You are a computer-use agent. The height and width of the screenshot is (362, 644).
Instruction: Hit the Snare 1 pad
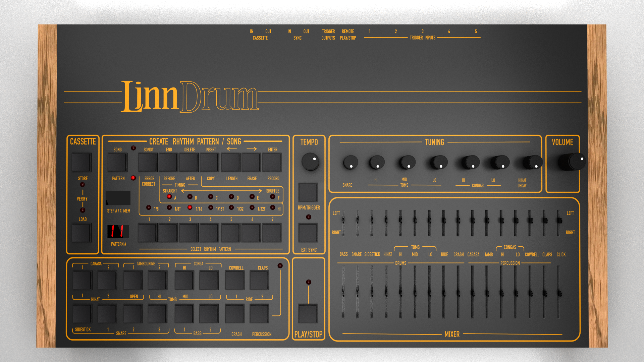(x=107, y=314)
